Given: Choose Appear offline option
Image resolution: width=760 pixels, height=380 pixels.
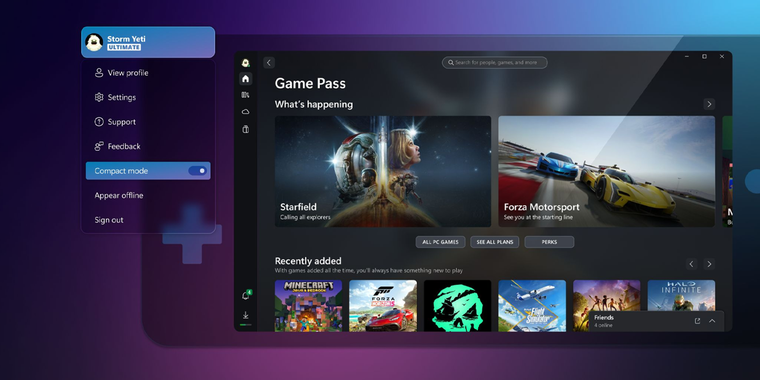Looking at the screenshot, I should point(148,195).
